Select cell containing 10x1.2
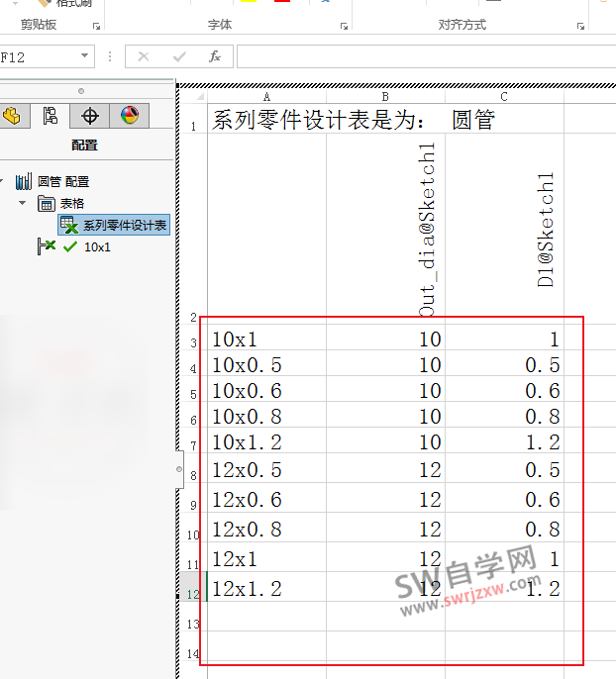Screen dimensions: 616x679 266,440
